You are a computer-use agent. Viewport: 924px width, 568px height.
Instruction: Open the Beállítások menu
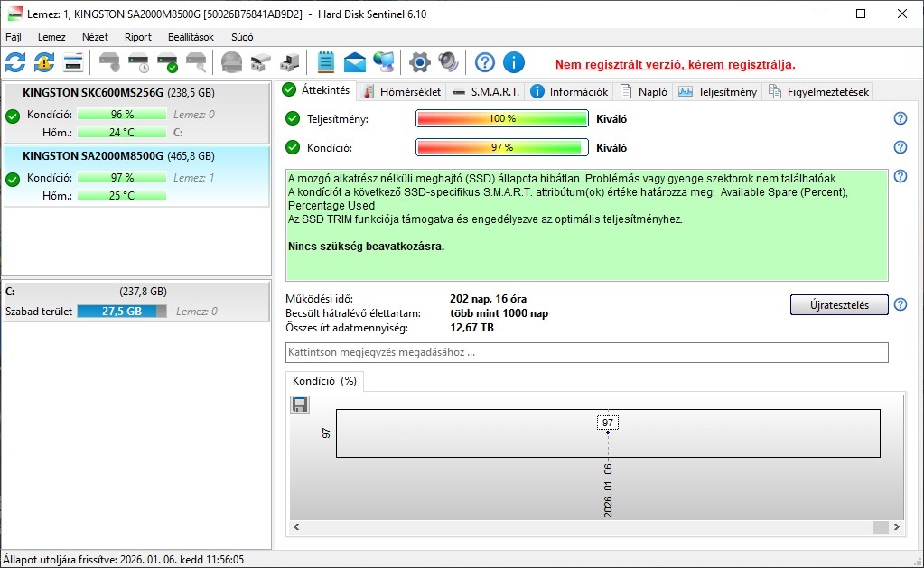tap(191, 37)
